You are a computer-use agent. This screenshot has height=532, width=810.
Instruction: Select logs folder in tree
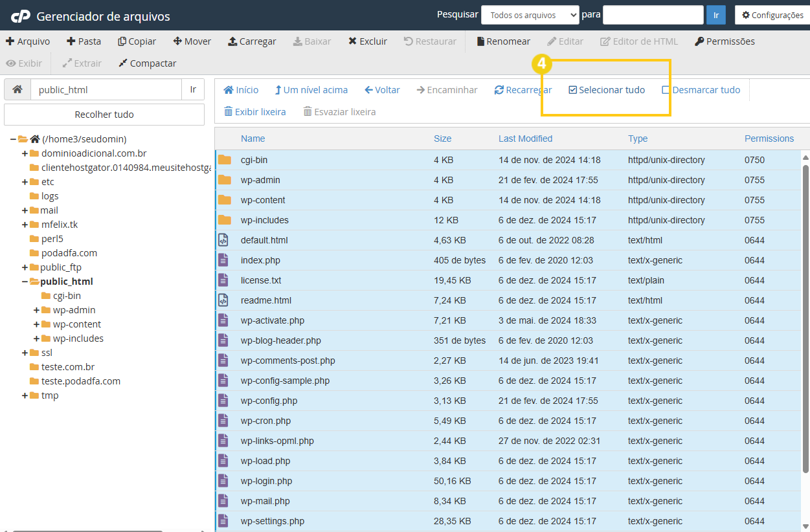tap(50, 196)
